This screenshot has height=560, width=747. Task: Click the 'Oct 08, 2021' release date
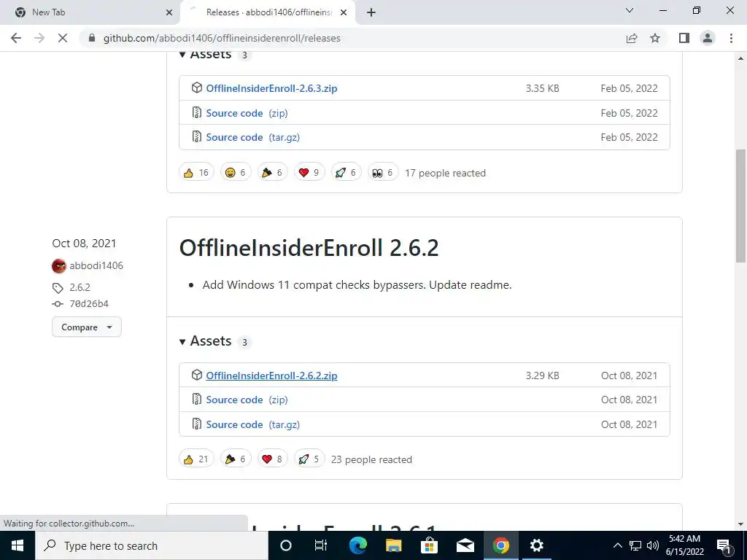point(84,244)
